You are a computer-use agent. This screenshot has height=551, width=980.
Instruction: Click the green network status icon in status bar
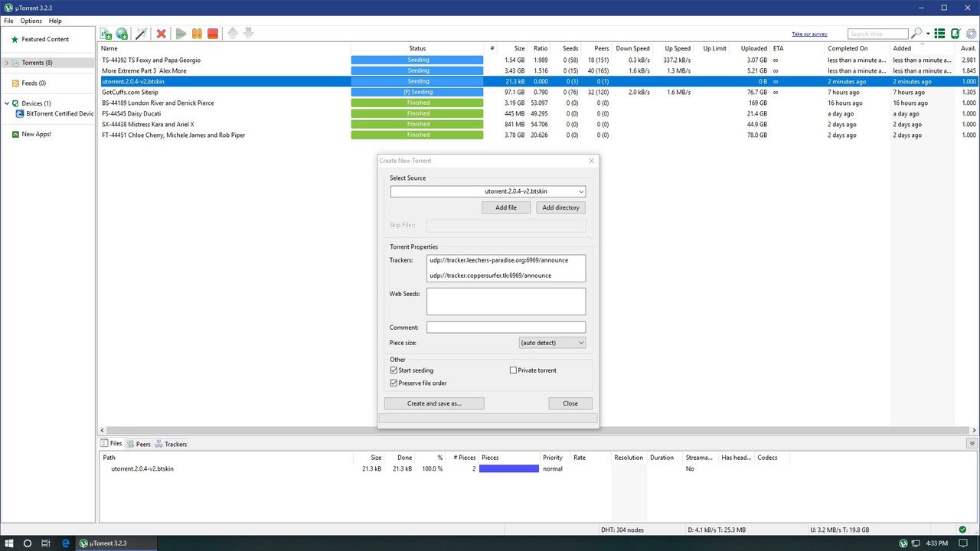point(962,530)
